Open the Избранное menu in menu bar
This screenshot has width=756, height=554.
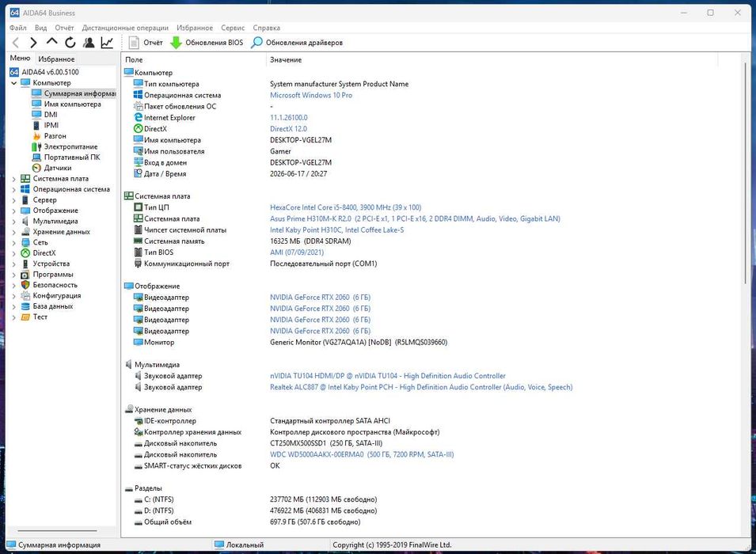pyautogui.click(x=194, y=28)
